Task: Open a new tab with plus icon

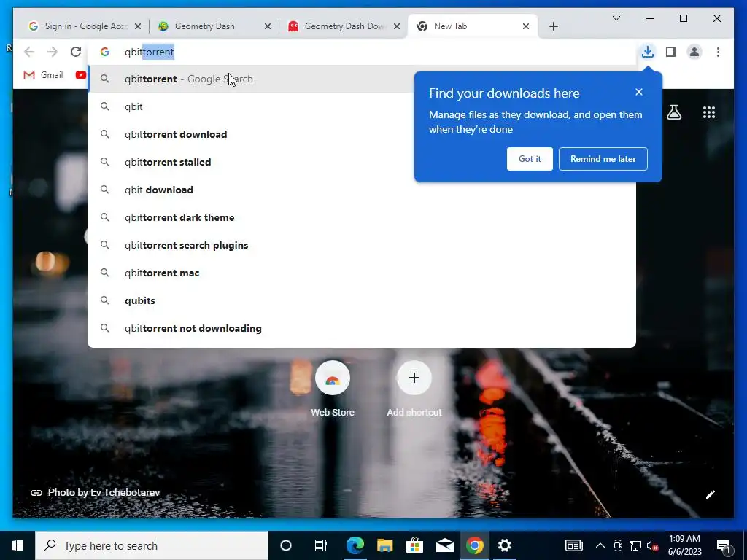Action: point(553,26)
